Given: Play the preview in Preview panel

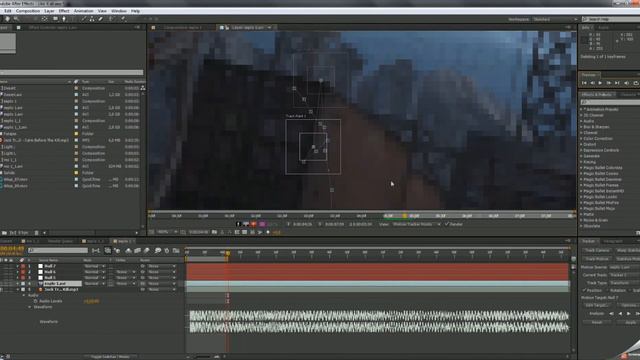Looking at the screenshot, I should tap(600, 83).
